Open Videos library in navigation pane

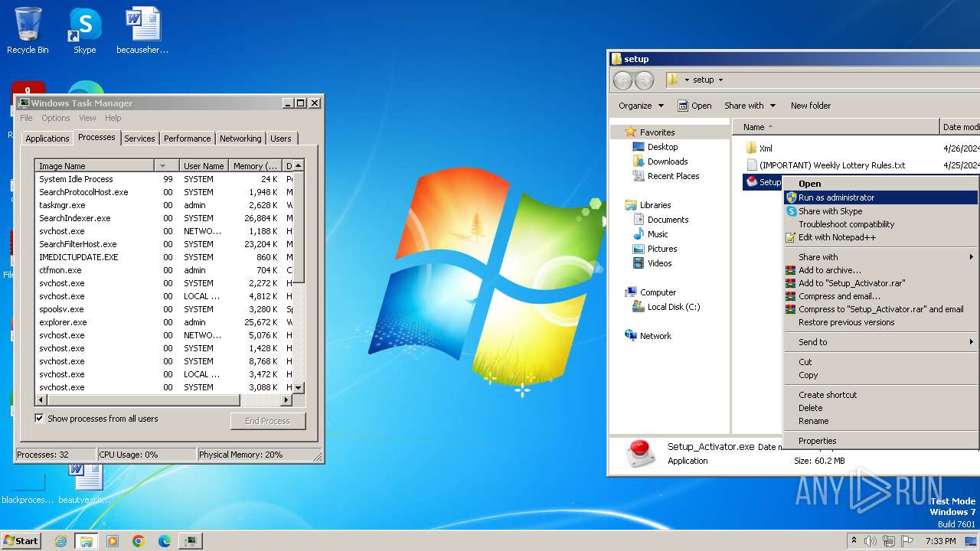659,263
